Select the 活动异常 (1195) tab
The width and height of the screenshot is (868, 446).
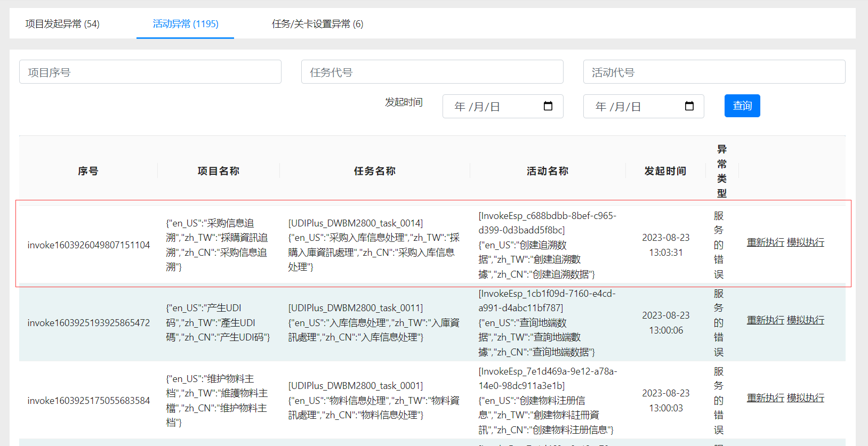[186, 24]
